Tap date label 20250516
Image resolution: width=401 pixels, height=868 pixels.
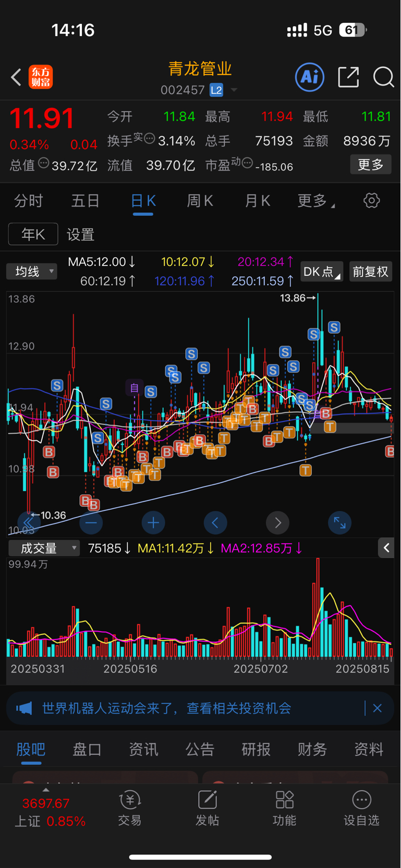[x=130, y=669]
